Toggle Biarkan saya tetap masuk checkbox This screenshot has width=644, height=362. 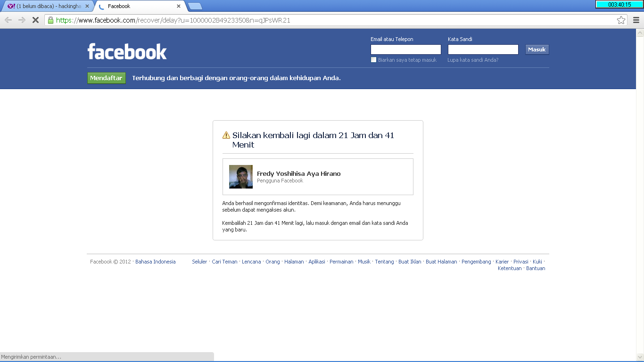click(x=373, y=60)
